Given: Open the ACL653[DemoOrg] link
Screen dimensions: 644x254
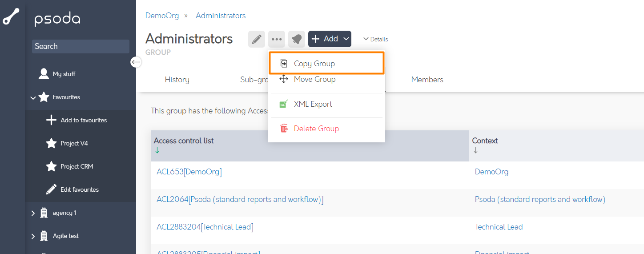Looking at the screenshot, I should tap(189, 172).
